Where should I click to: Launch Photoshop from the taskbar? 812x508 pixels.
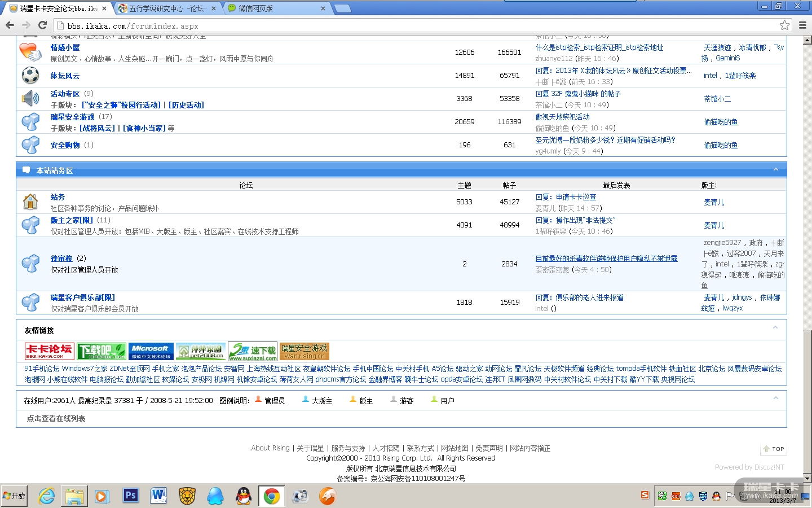point(131,496)
